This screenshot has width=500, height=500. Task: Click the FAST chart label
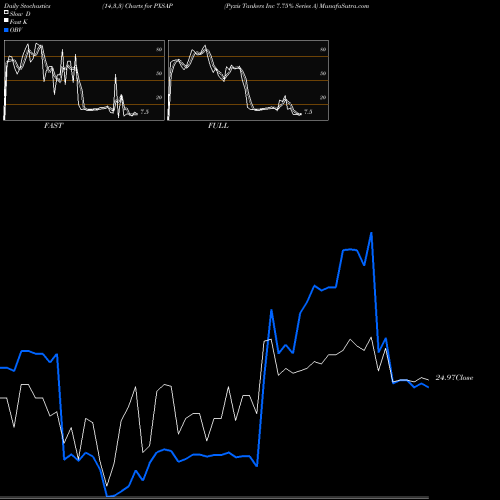(53, 126)
